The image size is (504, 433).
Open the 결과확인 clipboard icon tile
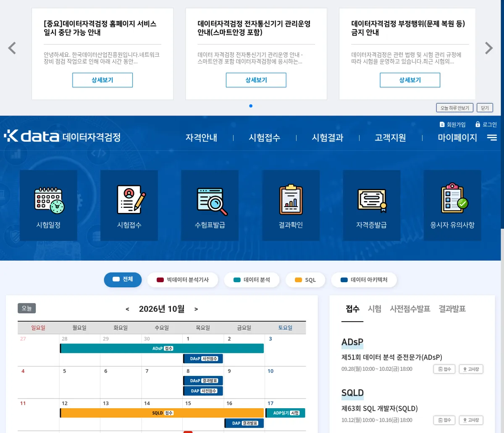(291, 205)
